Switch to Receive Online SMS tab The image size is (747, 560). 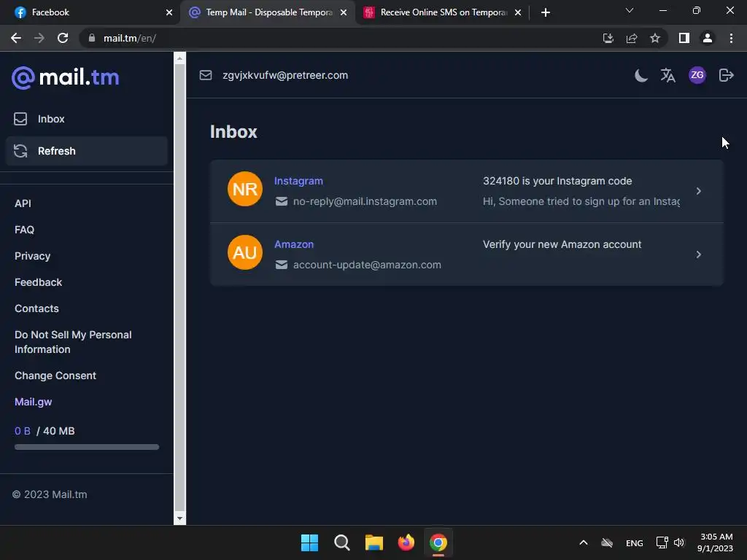[443, 12]
